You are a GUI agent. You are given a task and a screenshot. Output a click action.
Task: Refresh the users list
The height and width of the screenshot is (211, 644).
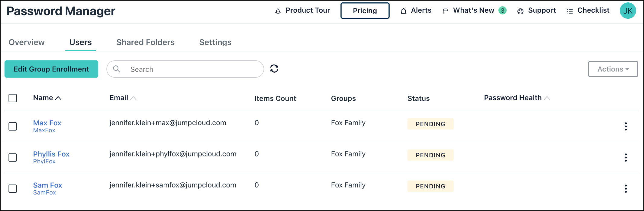[x=274, y=69]
